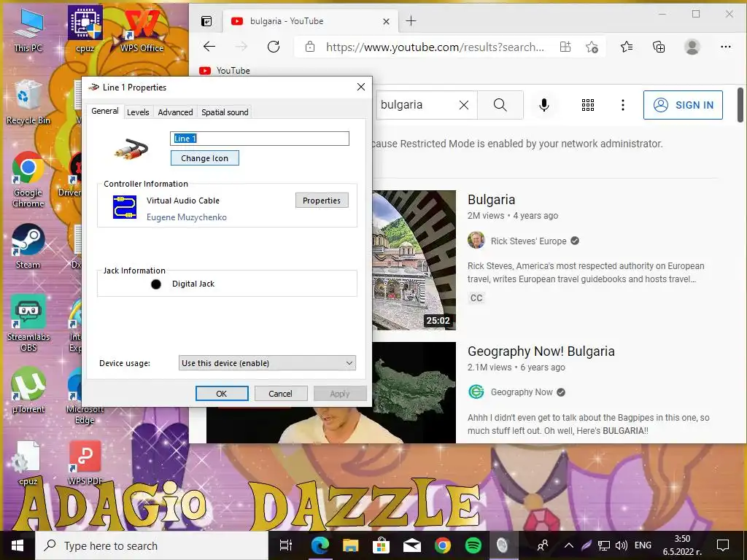Screen dimensions: 747x560
Task: Launch µTorrent desktop shortcut
Action: 28,391
